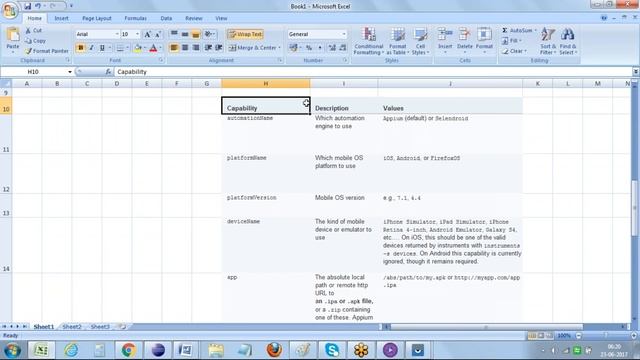This screenshot has height=360, width=640.
Task: Apply accounting number format
Action: click(293, 48)
